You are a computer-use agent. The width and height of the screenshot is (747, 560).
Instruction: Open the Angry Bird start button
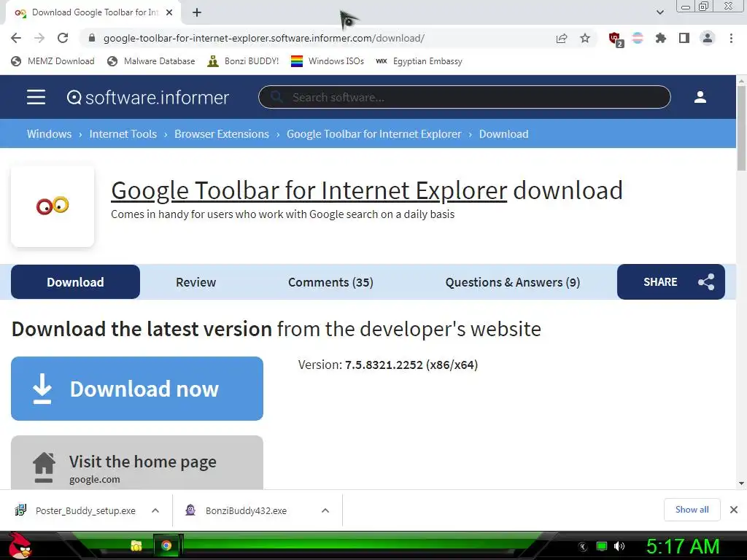point(19,545)
